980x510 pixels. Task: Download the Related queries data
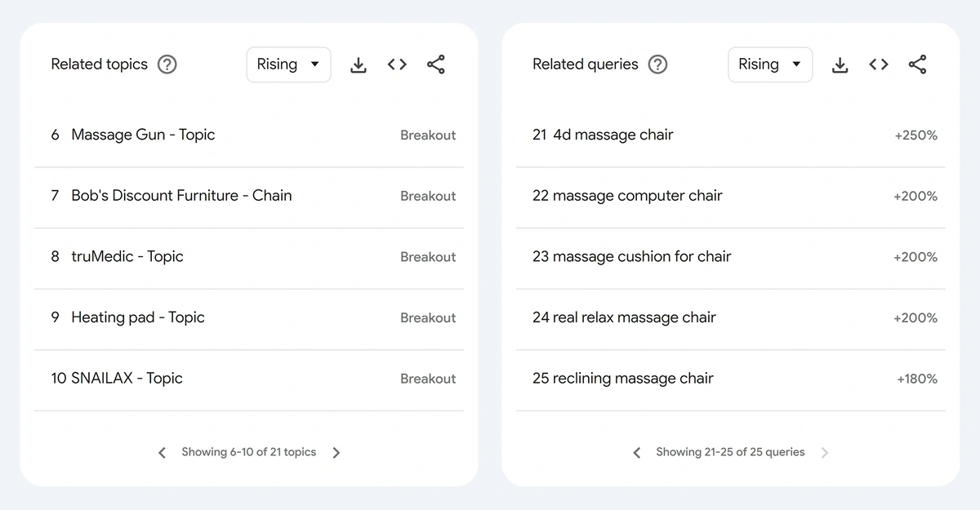coord(840,64)
